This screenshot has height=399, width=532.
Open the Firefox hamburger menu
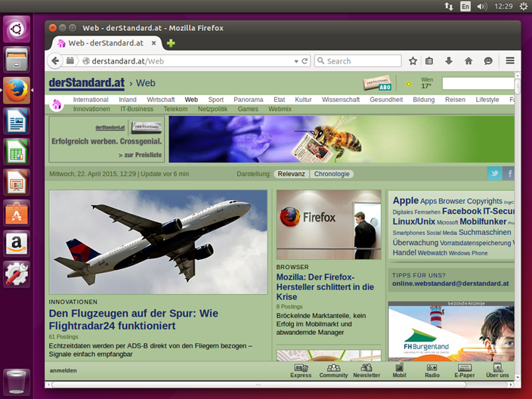coord(510,60)
